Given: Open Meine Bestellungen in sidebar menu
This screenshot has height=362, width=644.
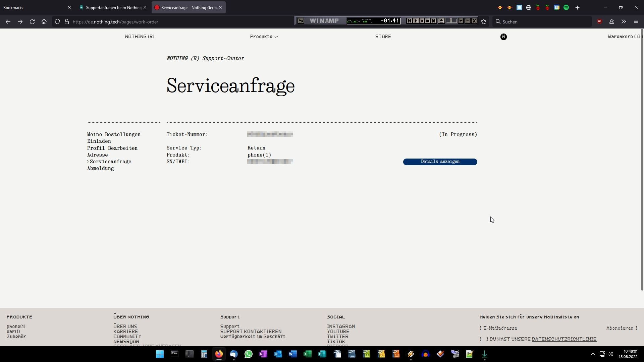Looking at the screenshot, I should click(x=114, y=134).
